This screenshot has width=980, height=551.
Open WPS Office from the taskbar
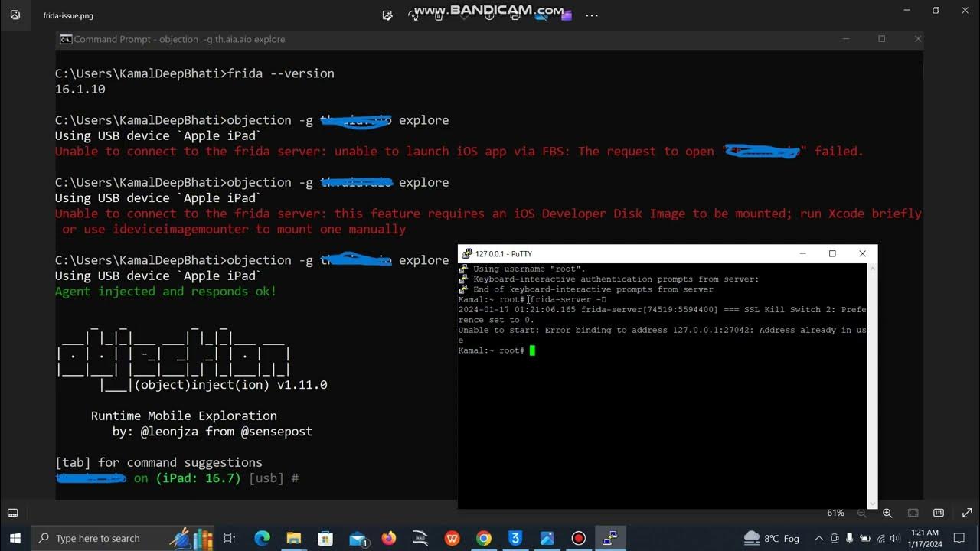[x=452, y=538]
